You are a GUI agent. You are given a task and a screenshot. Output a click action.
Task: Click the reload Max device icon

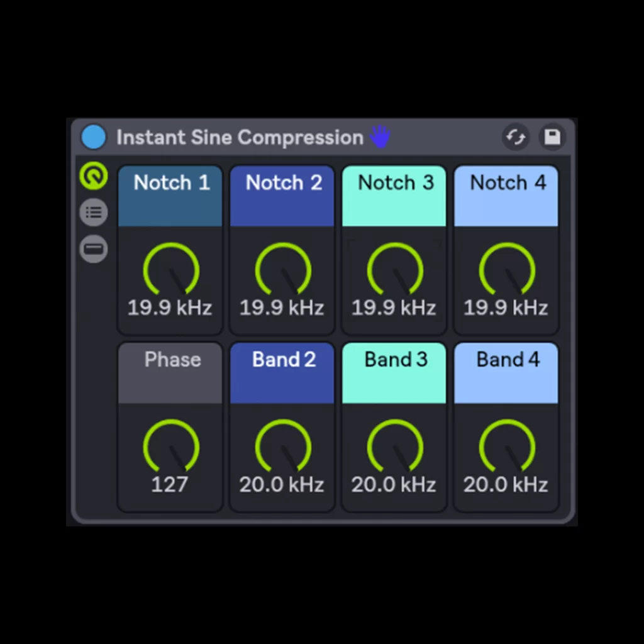coord(516,137)
